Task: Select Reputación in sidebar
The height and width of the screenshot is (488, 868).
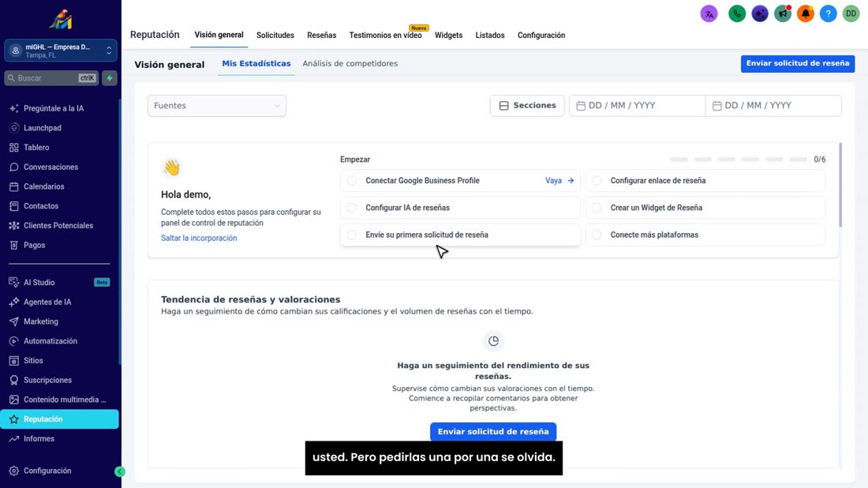Action: (60, 419)
